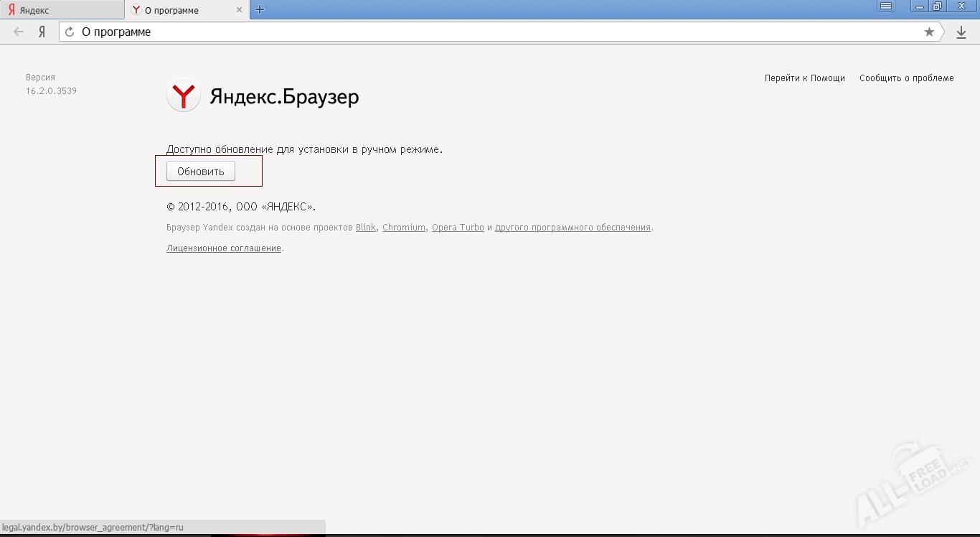Screen dimensions: 980x537
Task: Open the downloads arrow icon
Action: point(961,32)
